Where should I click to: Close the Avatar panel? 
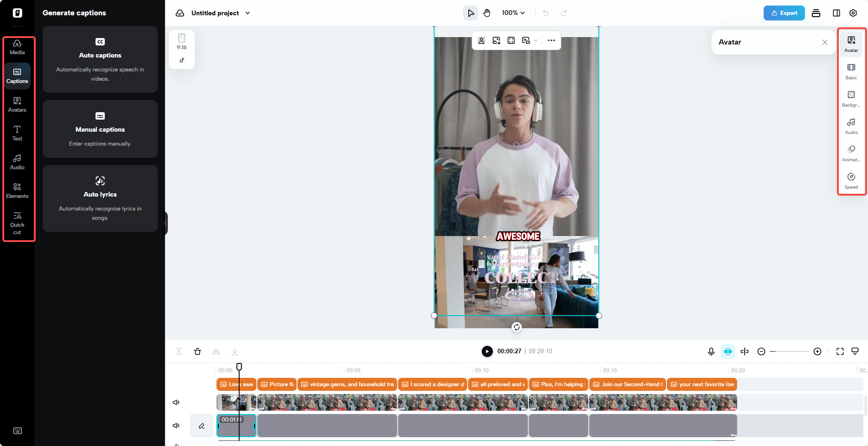tap(825, 42)
